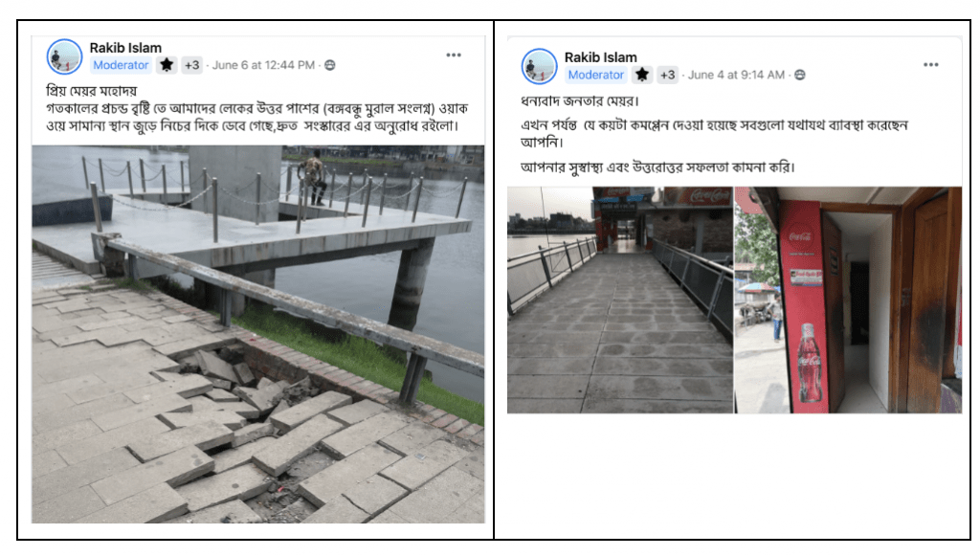Open the broken walkway pavement photo
The width and height of the screenshot is (980, 556).
[x=258, y=334]
